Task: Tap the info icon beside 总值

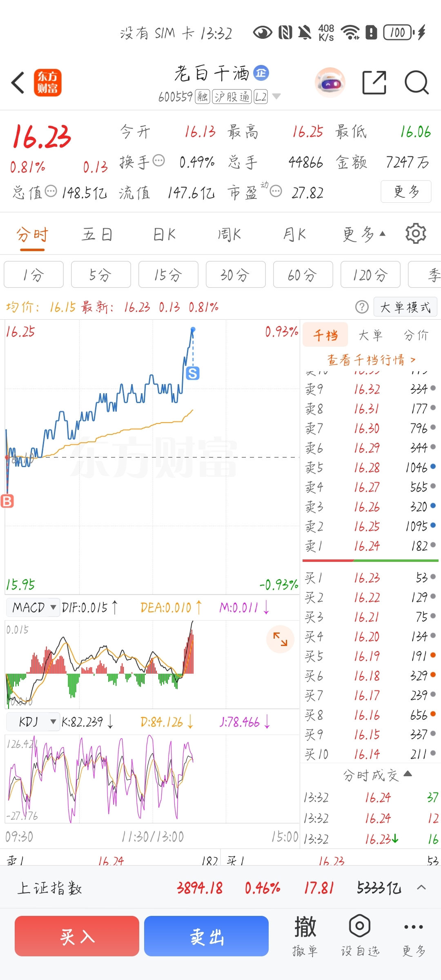Action: pyautogui.click(x=51, y=191)
